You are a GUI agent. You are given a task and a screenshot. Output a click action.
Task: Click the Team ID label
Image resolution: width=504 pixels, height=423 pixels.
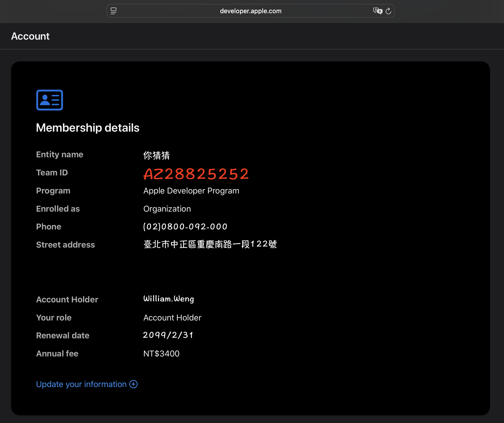(52, 172)
